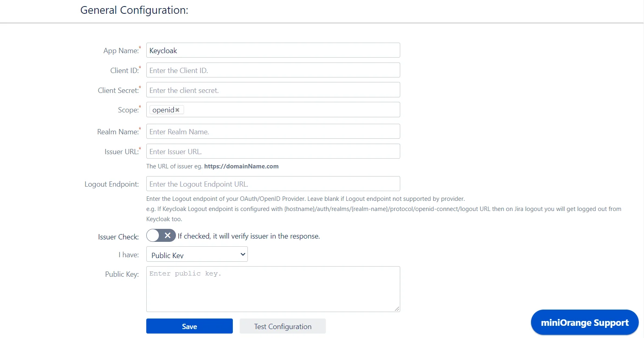Click the Client Secret label
644x338 pixels.
[118, 90]
